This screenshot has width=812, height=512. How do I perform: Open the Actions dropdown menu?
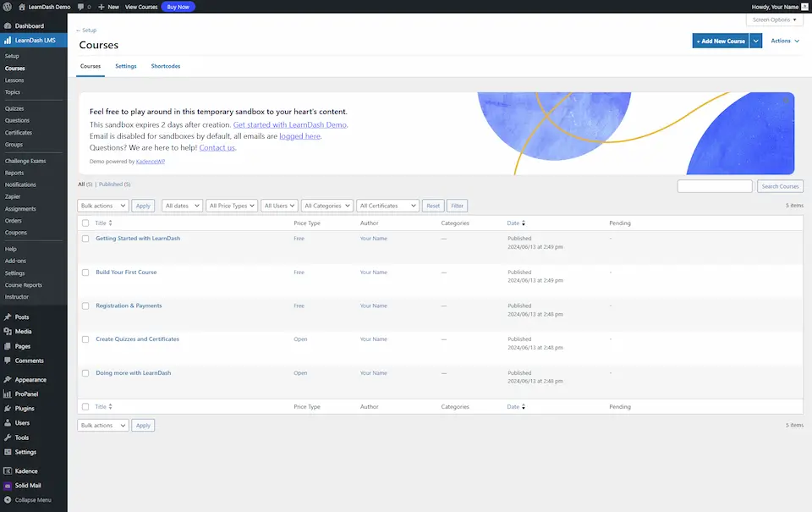point(785,41)
